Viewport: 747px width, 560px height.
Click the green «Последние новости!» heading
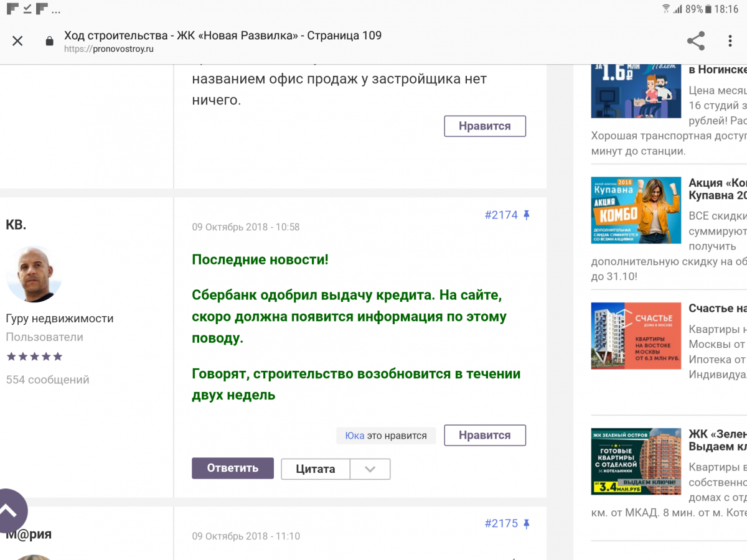point(260,260)
